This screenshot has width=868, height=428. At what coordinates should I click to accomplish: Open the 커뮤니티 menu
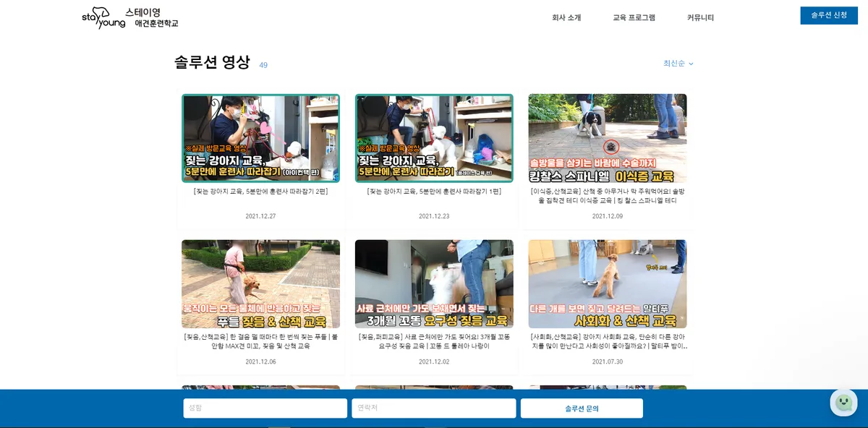(x=700, y=17)
